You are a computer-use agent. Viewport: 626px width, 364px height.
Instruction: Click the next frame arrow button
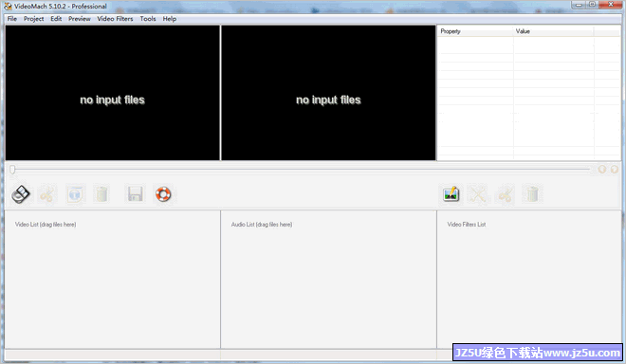(615, 170)
